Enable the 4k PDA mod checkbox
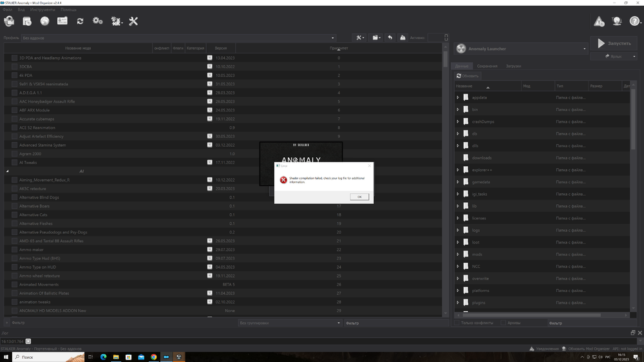 [14, 75]
